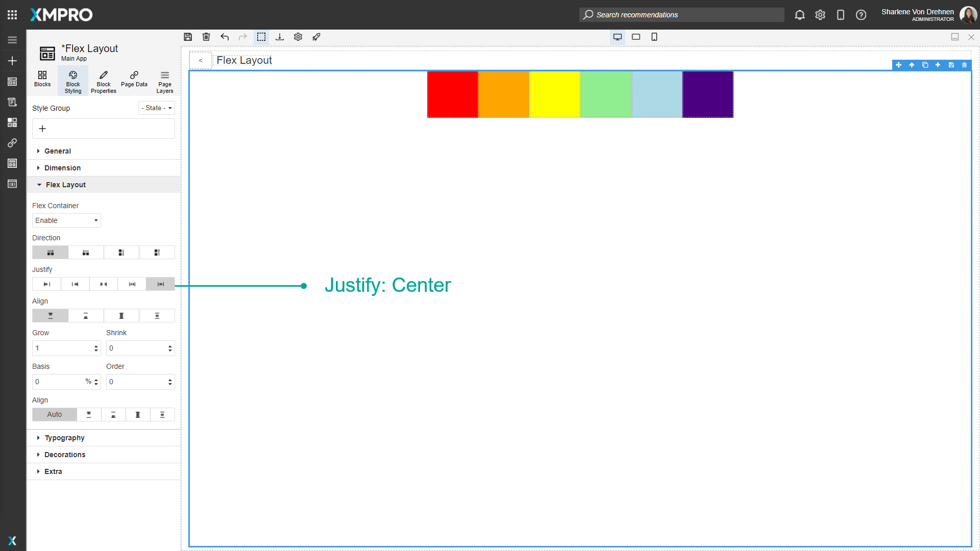Save the Flex Layout app
Viewport: 980px width, 551px height.
(x=188, y=37)
